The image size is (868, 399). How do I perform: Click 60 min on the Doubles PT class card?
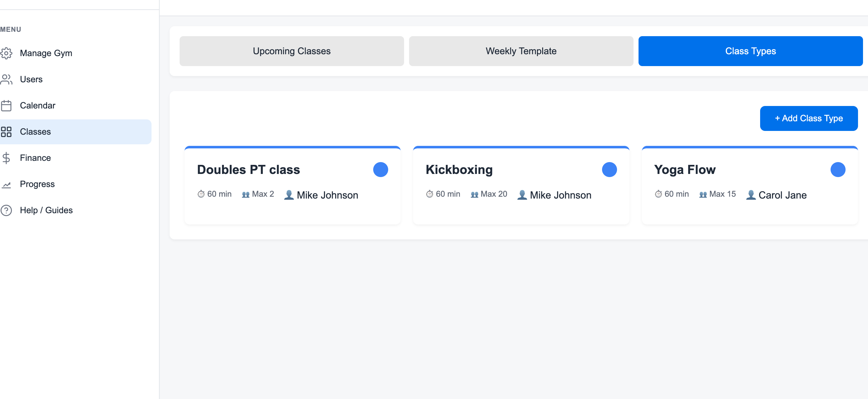pos(219,194)
